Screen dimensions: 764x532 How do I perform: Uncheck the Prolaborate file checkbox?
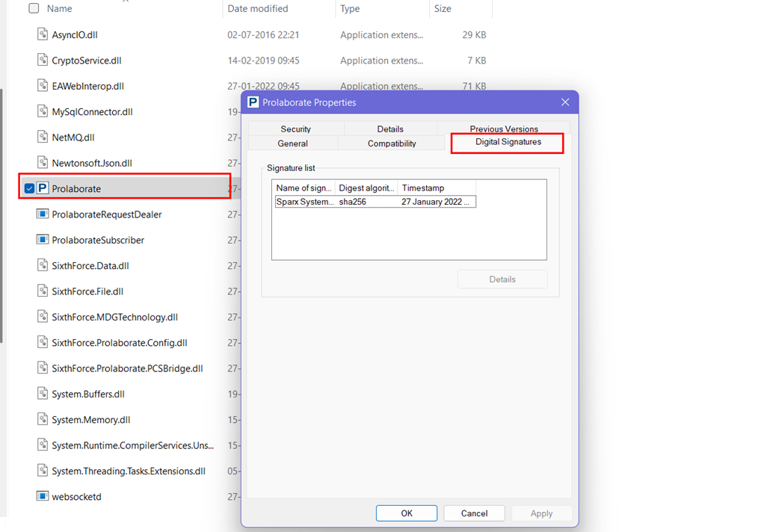[x=29, y=188]
